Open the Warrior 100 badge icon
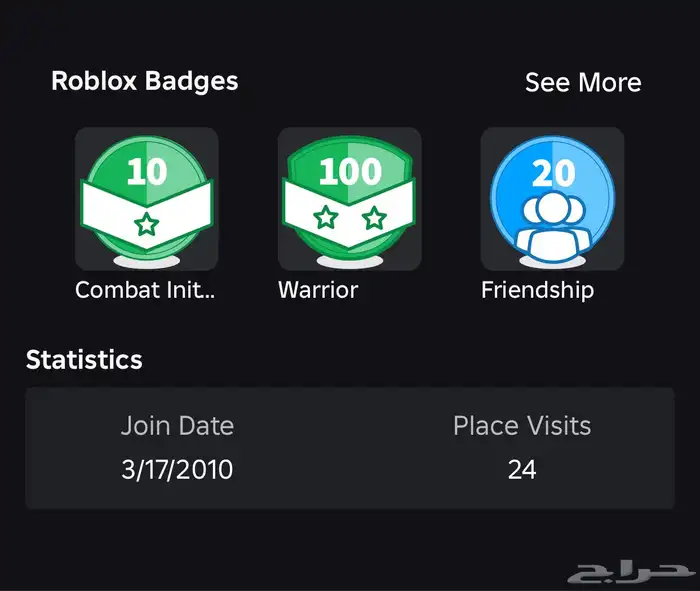Viewport: 700px width, 591px height. (x=349, y=198)
